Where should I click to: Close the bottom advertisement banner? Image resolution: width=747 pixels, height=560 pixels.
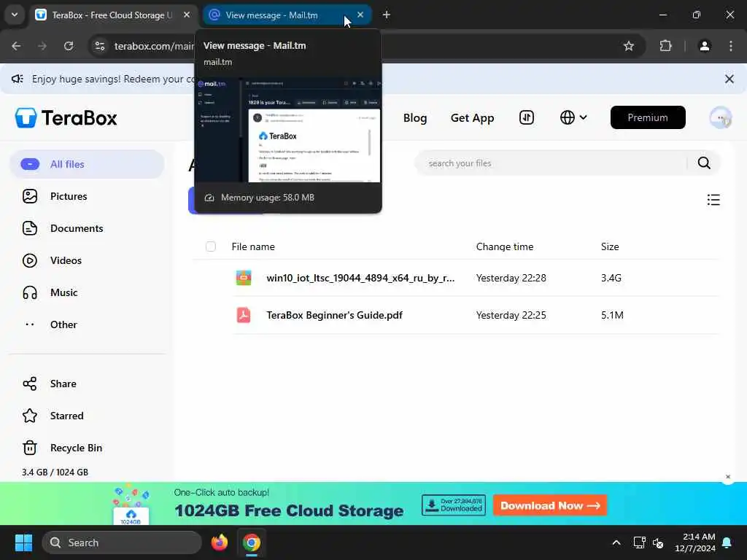point(727,477)
